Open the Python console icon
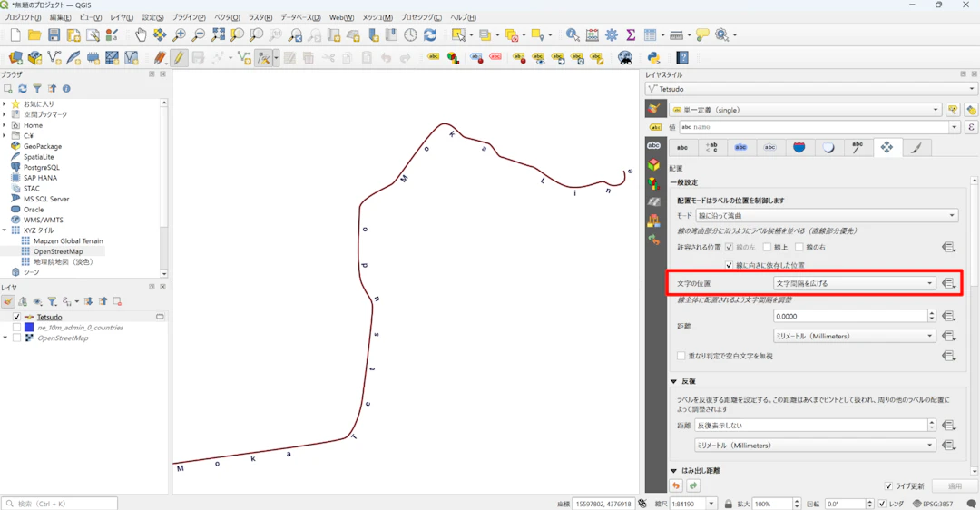This screenshot has height=510, width=980. (x=653, y=58)
